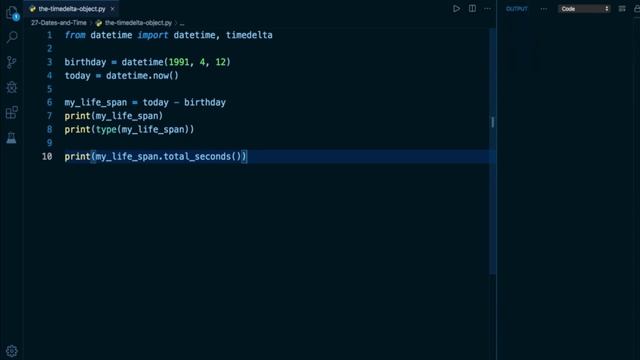The width and height of the screenshot is (640, 360).
Task: Open the Search view in activity bar
Action: click(x=12, y=37)
